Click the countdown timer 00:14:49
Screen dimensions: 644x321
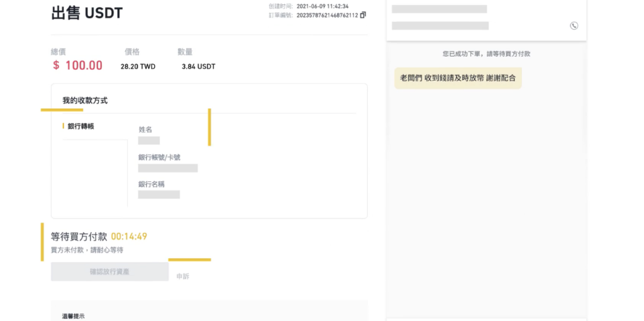[x=129, y=236]
